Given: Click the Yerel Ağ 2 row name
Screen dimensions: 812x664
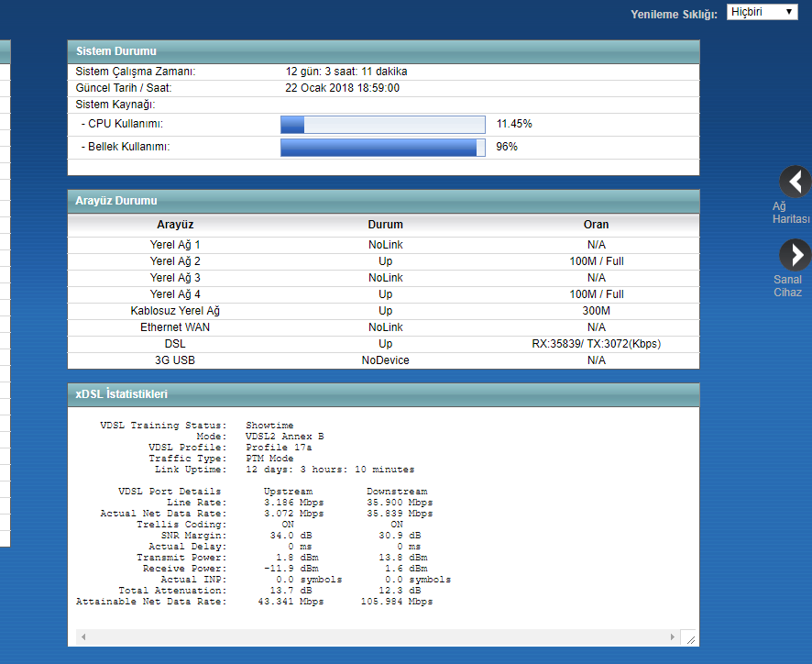Looking at the screenshot, I should (x=175, y=261).
